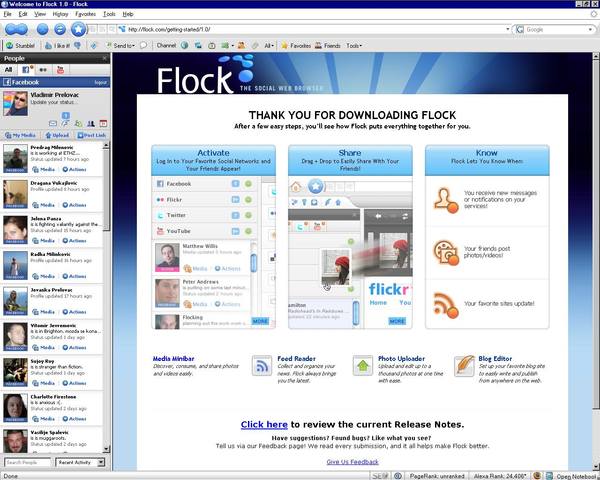Image resolution: width=600 pixels, height=480 pixels.
Task: Click the Media Minibar link
Action: [173, 359]
